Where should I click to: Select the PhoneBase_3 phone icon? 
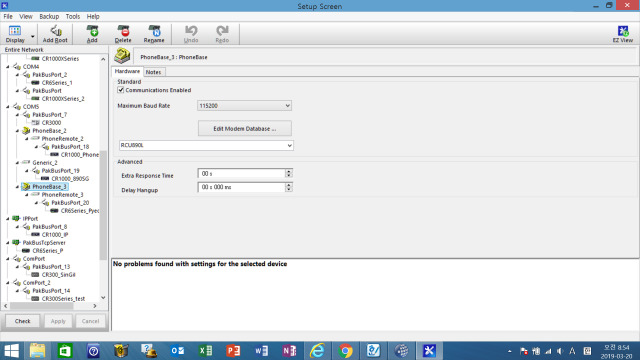pos(26,187)
